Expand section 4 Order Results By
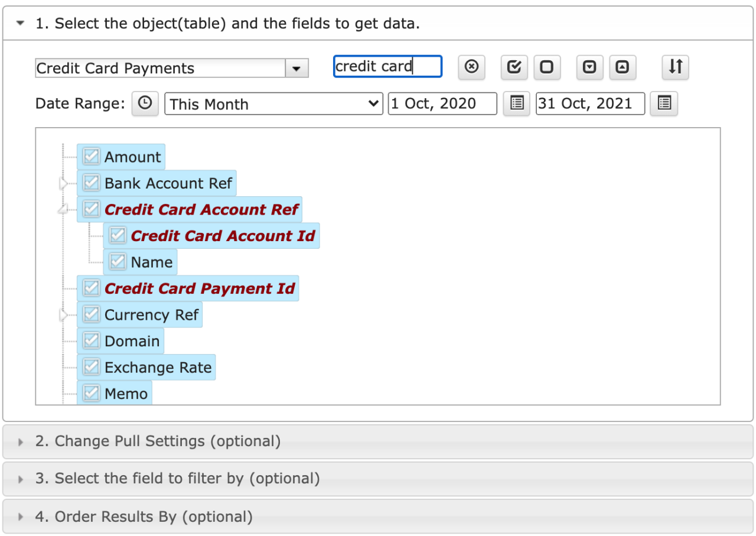756x536 pixels. (378, 517)
